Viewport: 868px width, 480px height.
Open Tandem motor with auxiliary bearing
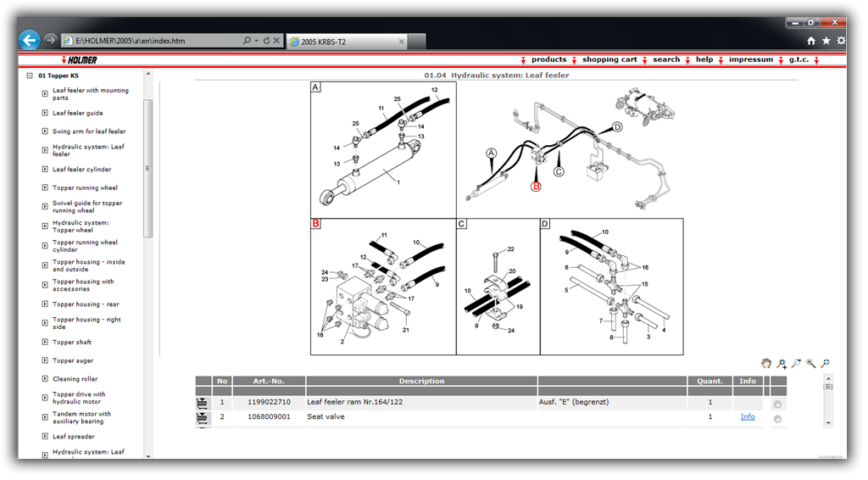click(x=81, y=417)
